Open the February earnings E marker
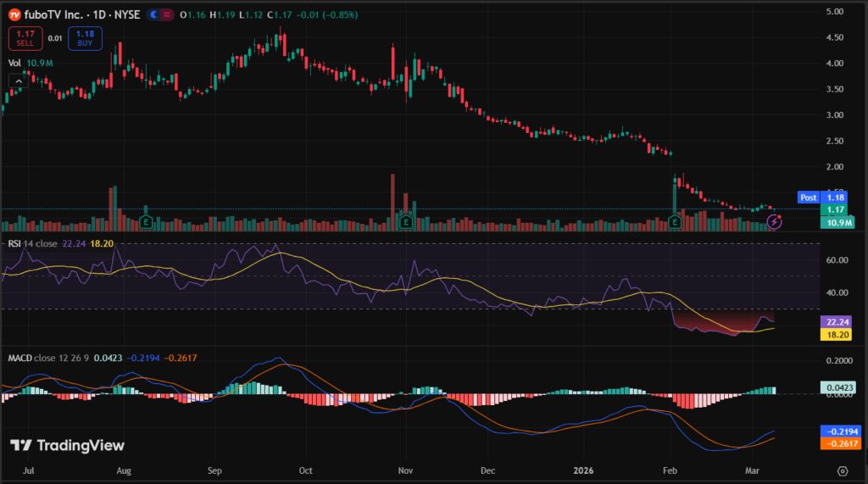The image size is (868, 484). [675, 221]
